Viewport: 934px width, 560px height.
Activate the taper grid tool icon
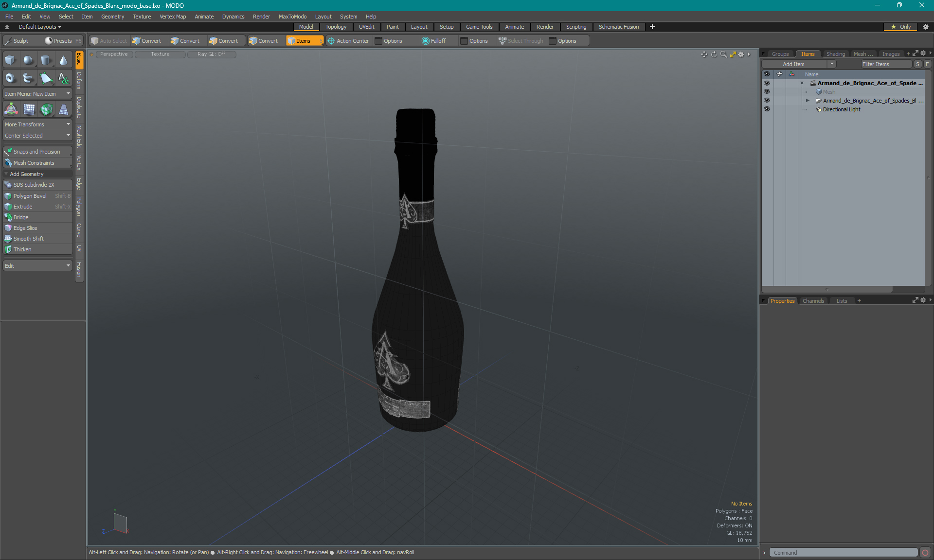click(64, 109)
